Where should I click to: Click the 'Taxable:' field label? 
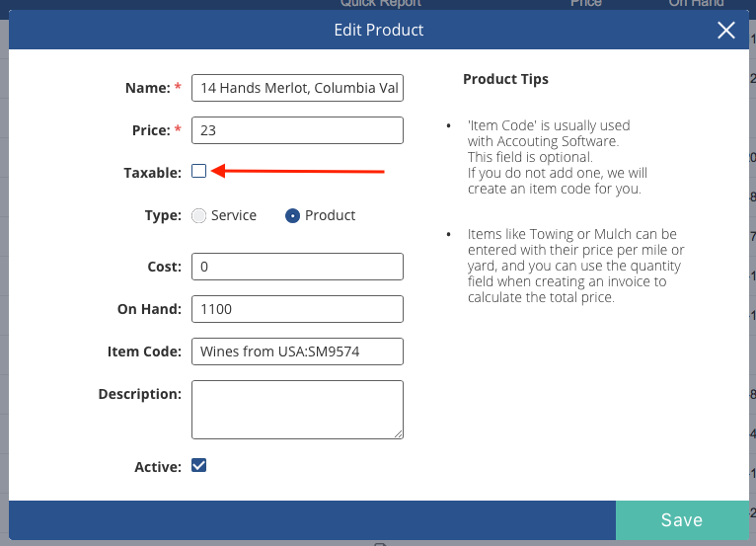(152, 173)
